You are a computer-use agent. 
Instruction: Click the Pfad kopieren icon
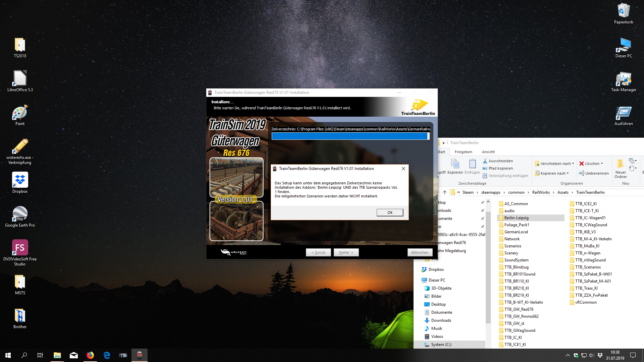click(x=485, y=168)
